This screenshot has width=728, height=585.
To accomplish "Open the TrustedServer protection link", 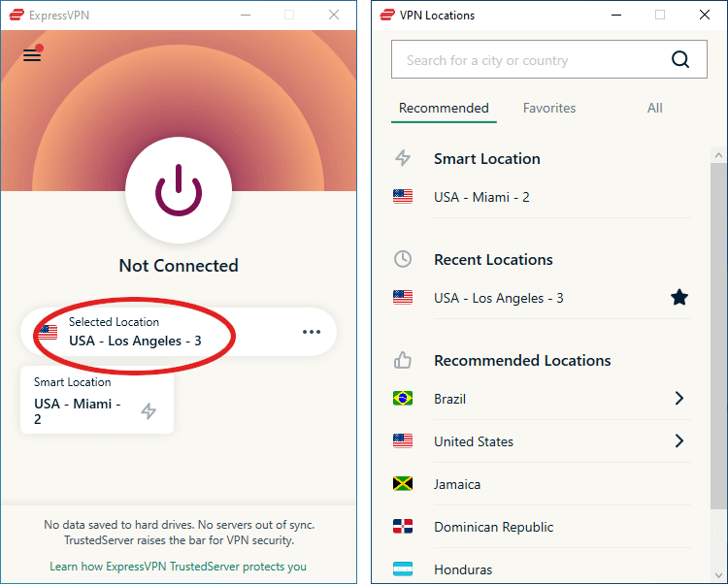I will click(179, 567).
